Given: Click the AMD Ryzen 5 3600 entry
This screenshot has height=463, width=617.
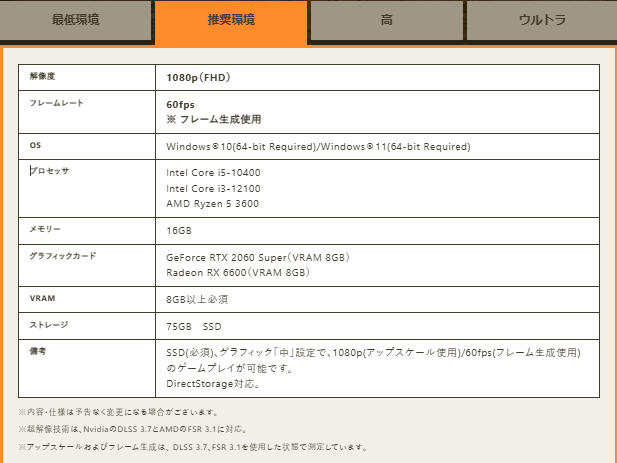Looking at the screenshot, I should [x=211, y=203].
